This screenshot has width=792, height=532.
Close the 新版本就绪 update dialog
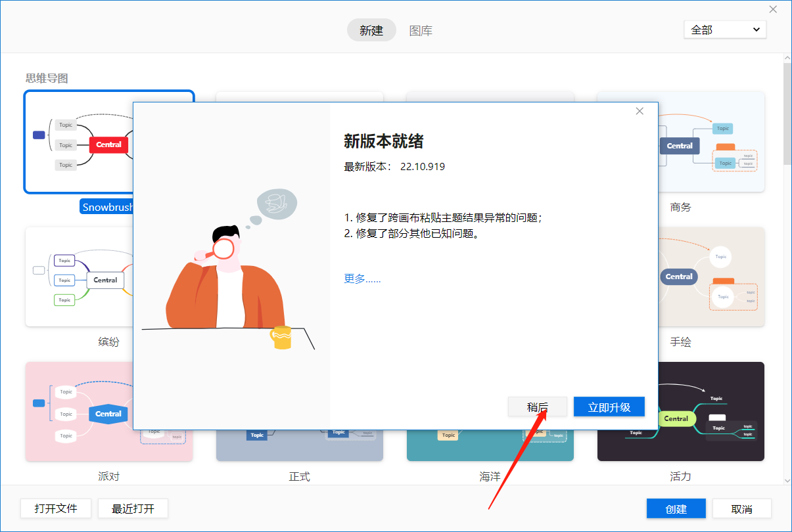[x=639, y=110]
